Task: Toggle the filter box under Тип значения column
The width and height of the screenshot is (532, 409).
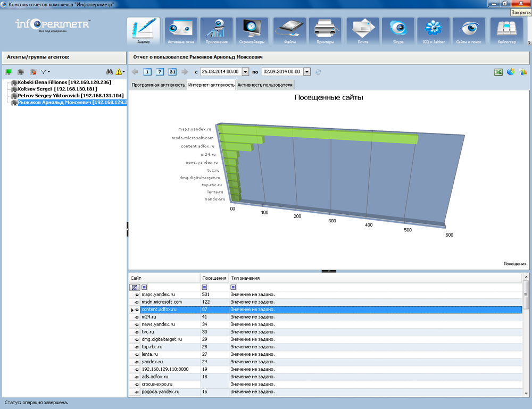Action: 234,287
